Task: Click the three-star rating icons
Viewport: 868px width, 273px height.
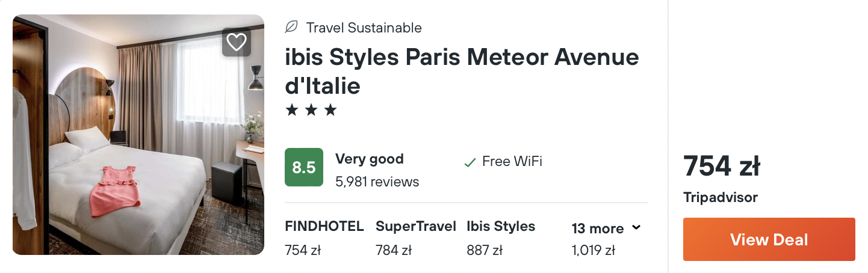Action: (x=311, y=111)
